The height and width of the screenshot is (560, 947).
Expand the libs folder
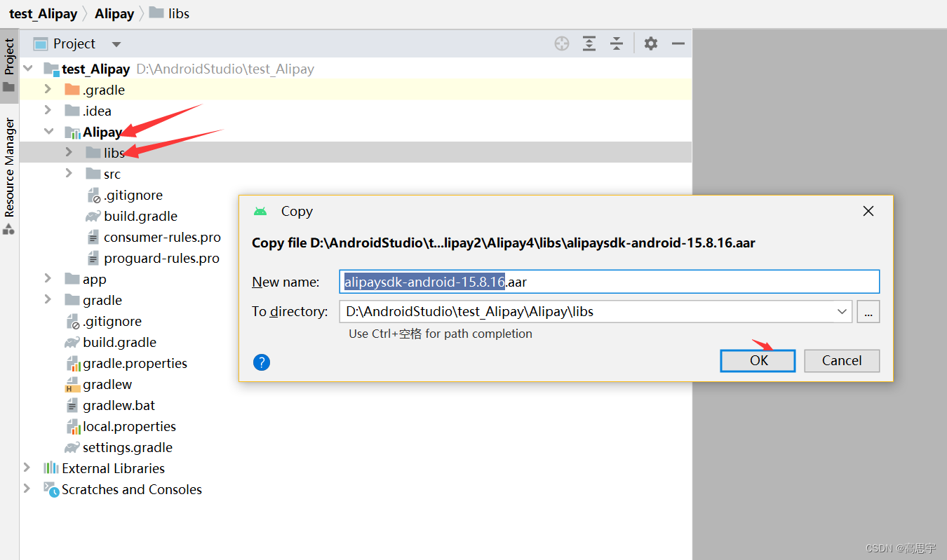click(69, 152)
